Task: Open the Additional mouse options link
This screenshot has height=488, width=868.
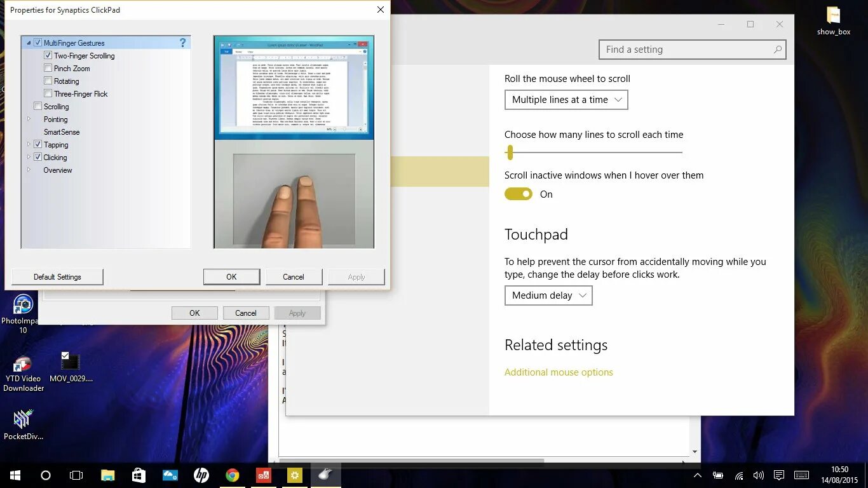Action: [x=559, y=372]
